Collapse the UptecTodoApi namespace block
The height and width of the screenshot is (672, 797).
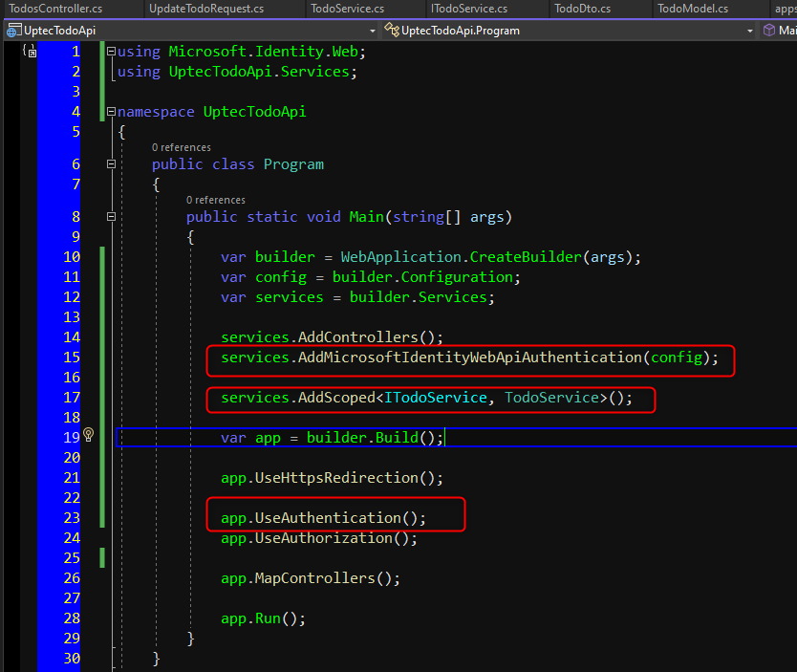tap(112, 112)
